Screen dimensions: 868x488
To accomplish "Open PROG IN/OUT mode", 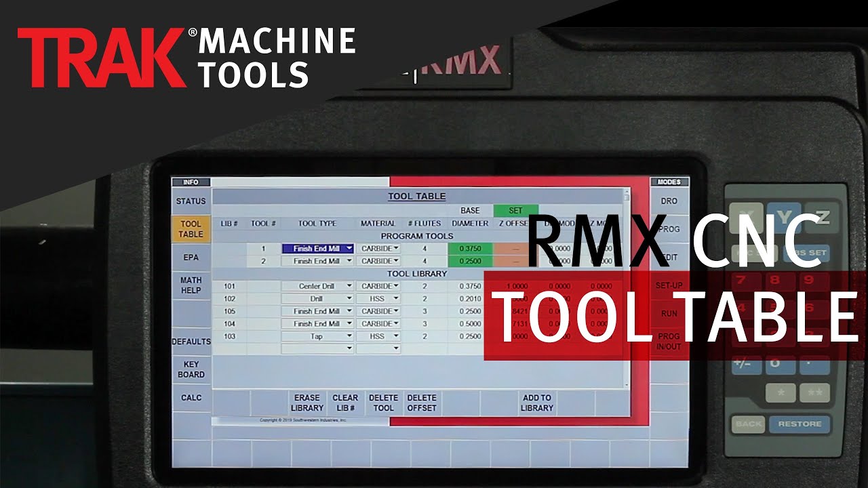I will (669, 342).
